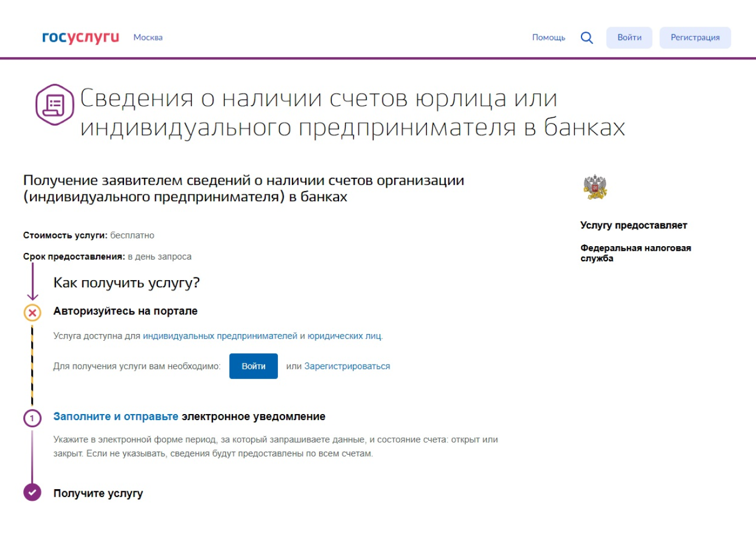
Task: Open the Москва location selector
Action: click(x=147, y=37)
